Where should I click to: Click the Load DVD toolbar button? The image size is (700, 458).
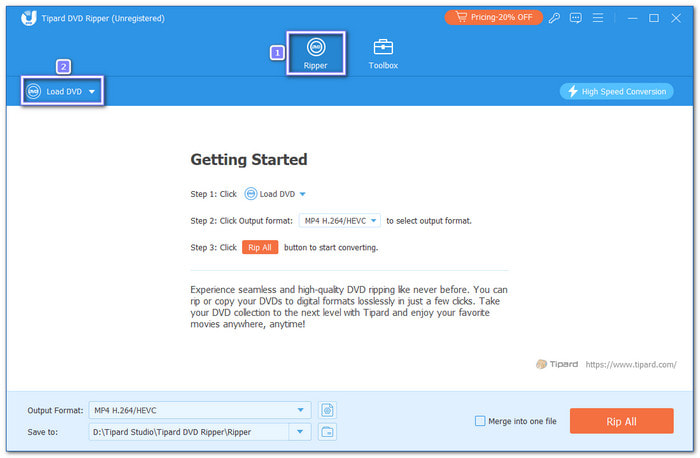(x=59, y=92)
